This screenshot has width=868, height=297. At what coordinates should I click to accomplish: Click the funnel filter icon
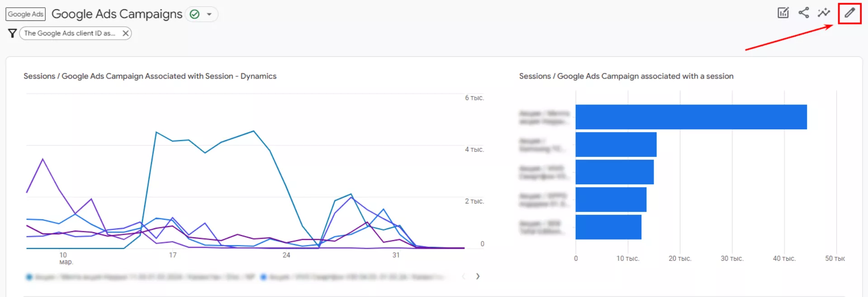pyautogui.click(x=12, y=33)
